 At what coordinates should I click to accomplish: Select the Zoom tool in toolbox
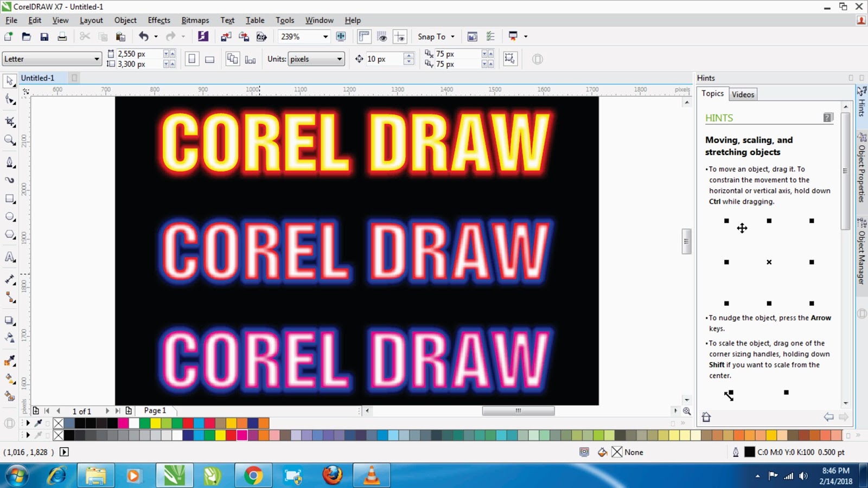[x=10, y=140]
